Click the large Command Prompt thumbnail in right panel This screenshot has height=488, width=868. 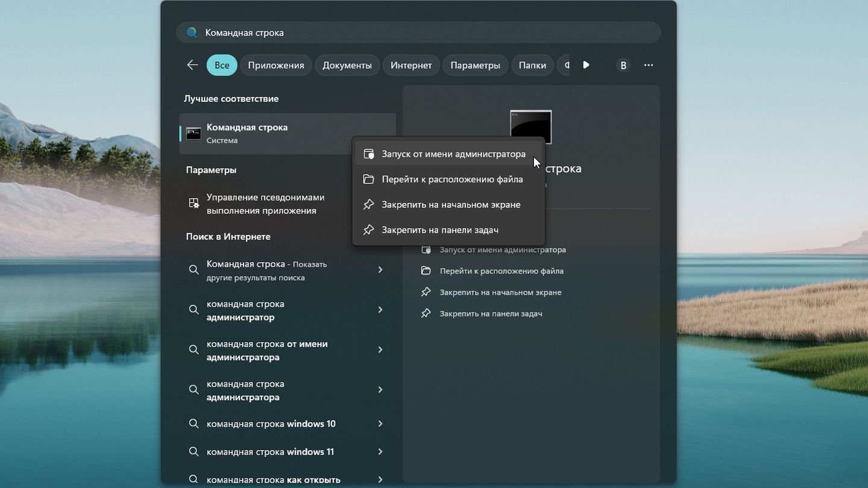531,127
